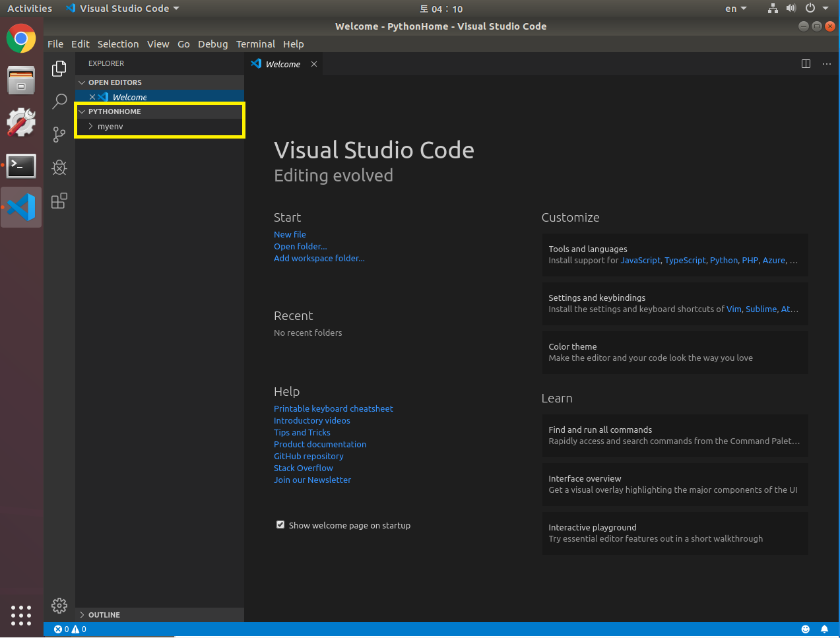Open Find and run all commands card
The height and width of the screenshot is (638, 840).
tap(675, 435)
